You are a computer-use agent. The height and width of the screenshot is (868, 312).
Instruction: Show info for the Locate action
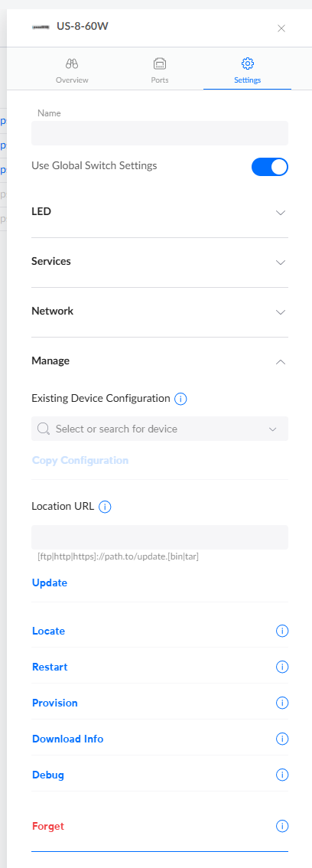coord(282,631)
